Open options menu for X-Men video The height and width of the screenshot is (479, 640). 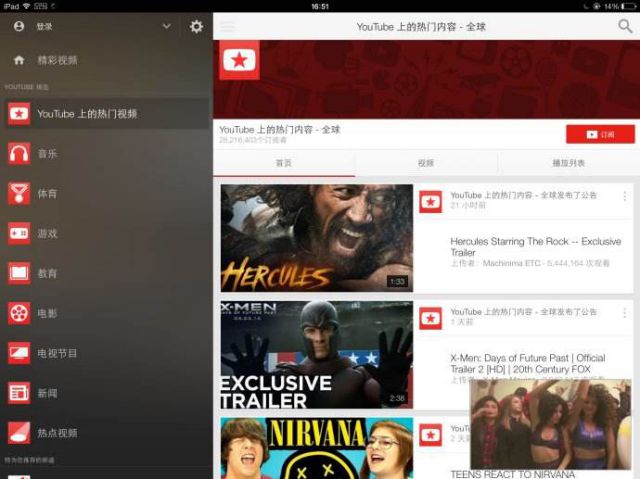[x=625, y=313]
